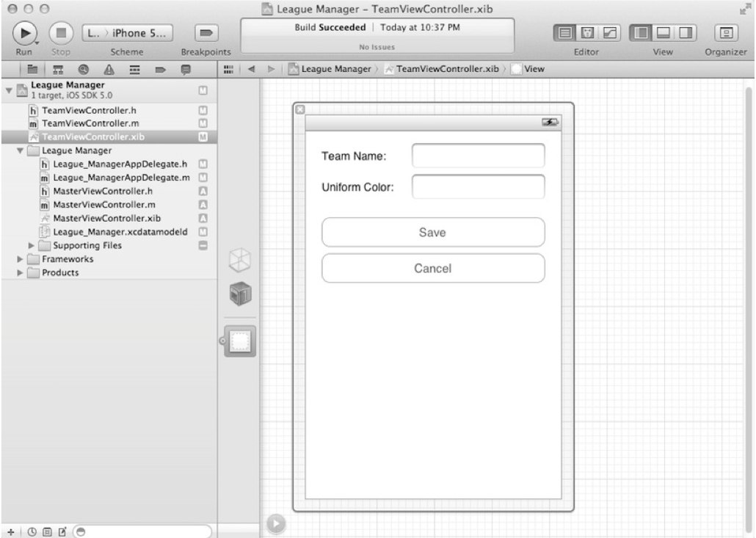This screenshot has height=538, width=756.
Task: Click the Cancel button on canvas
Action: [x=433, y=268]
